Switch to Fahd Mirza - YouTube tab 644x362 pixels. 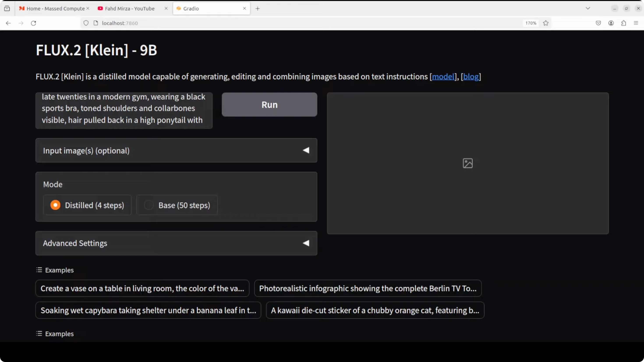click(x=129, y=9)
